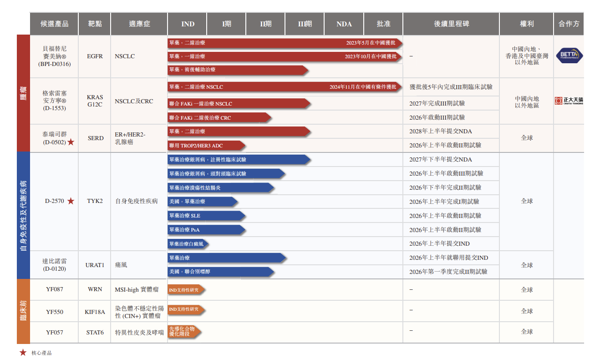This screenshot has height=364, width=600.
Task: Select the ER+/HER2- 乳腺癌 indication
Action: pyautogui.click(x=130, y=138)
